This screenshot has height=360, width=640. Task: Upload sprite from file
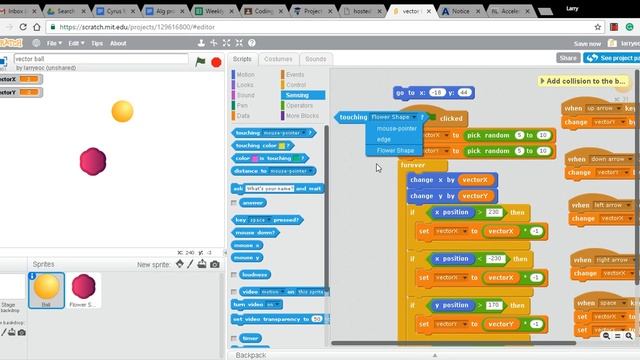(x=202, y=264)
